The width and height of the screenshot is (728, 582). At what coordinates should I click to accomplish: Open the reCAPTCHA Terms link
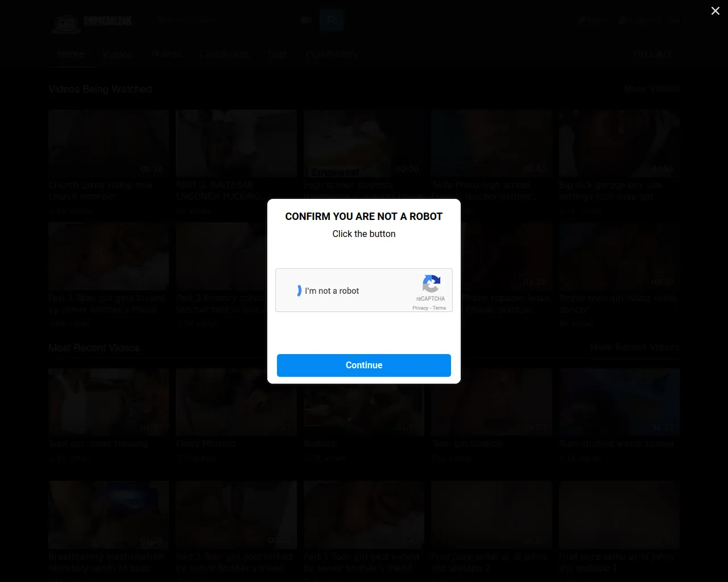[x=439, y=308]
